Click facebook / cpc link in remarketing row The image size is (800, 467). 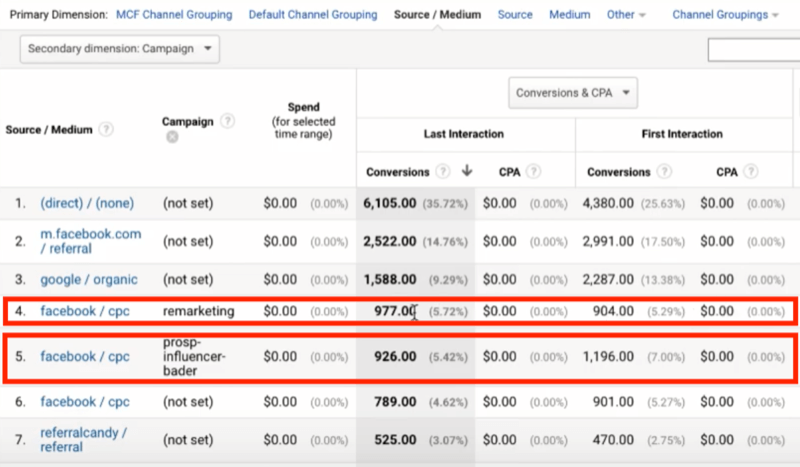[x=85, y=311]
